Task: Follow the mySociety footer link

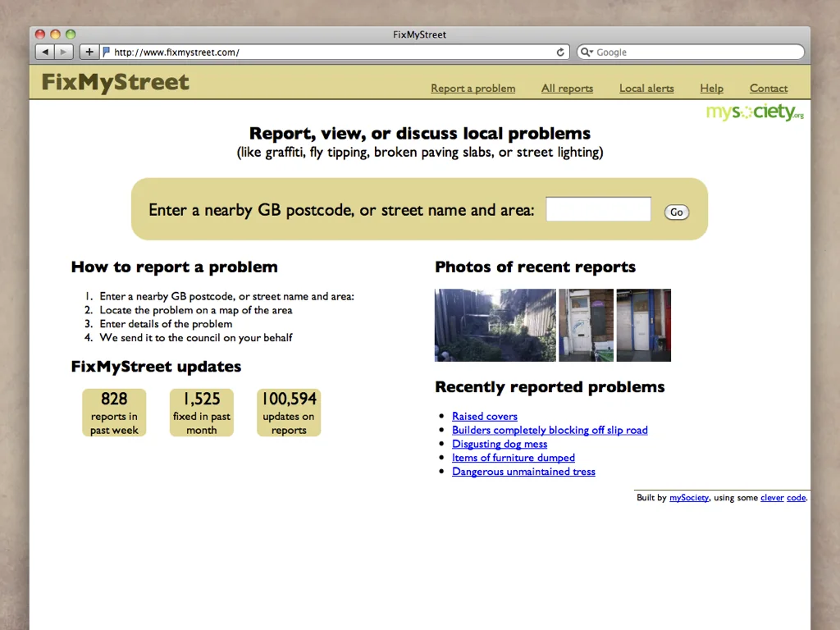Action: tap(689, 498)
